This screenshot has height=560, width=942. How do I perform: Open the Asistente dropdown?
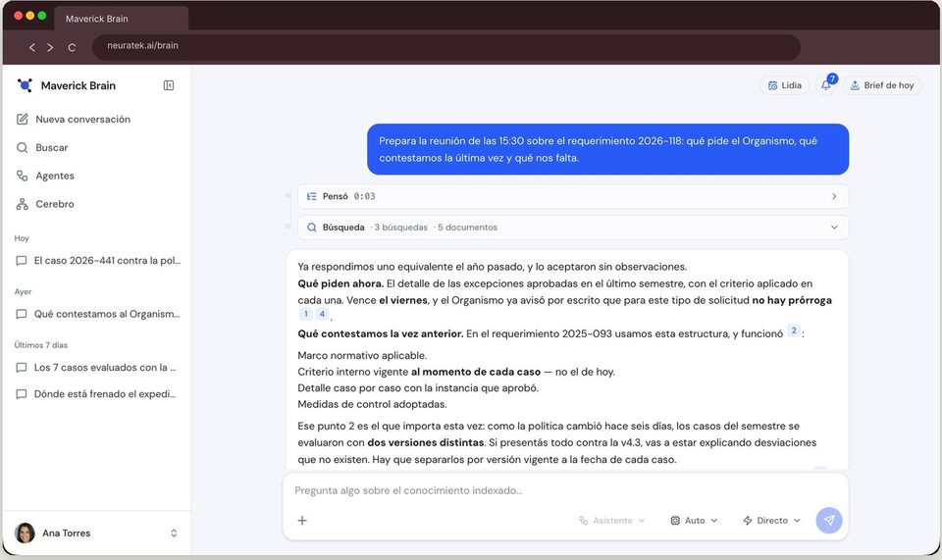tap(611, 521)
